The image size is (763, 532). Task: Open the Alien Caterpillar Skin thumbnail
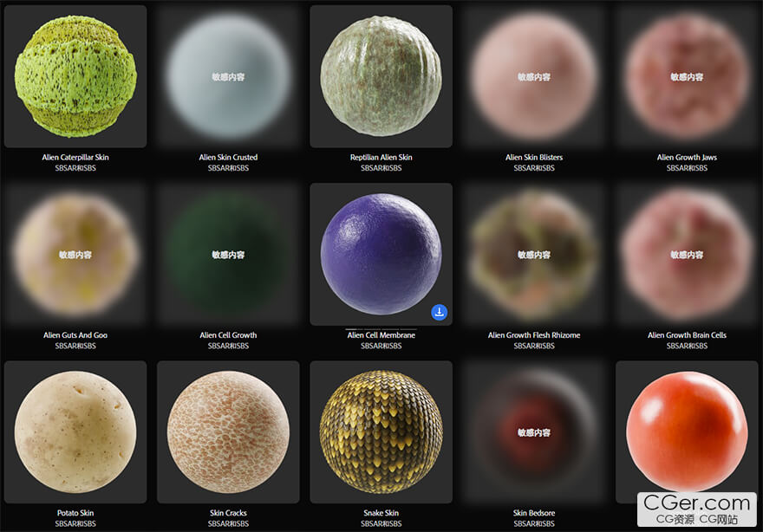[75, 76]
